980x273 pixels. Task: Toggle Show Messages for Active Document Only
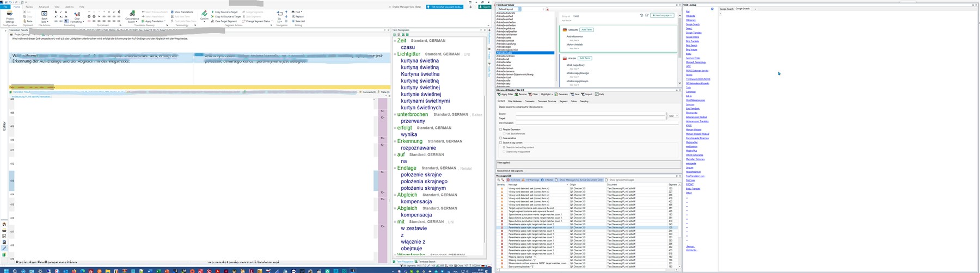[x=579, y=180]
